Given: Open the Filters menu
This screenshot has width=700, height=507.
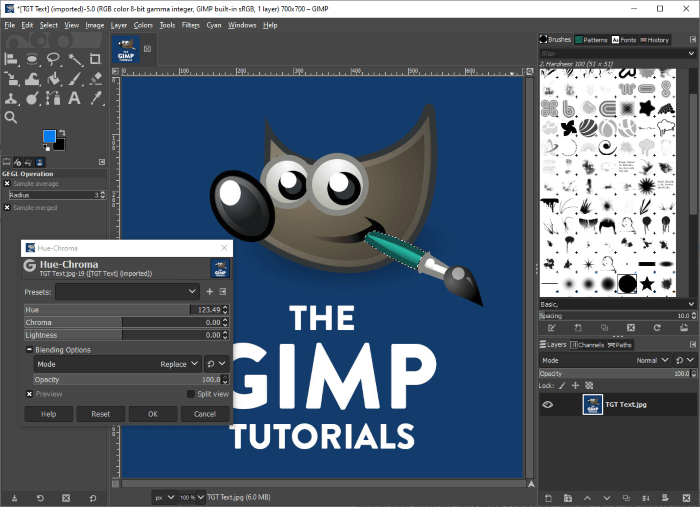Looking at the screenshot, I should 190,24.
